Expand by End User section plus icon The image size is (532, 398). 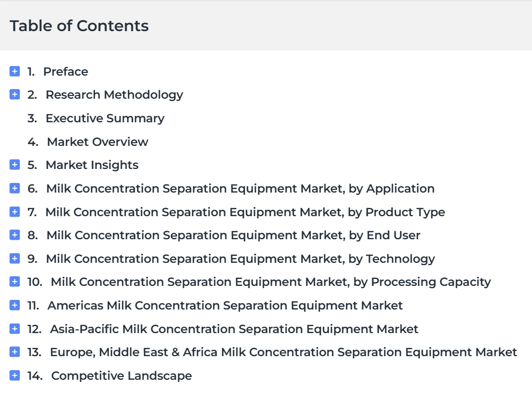tap(15, 235)
